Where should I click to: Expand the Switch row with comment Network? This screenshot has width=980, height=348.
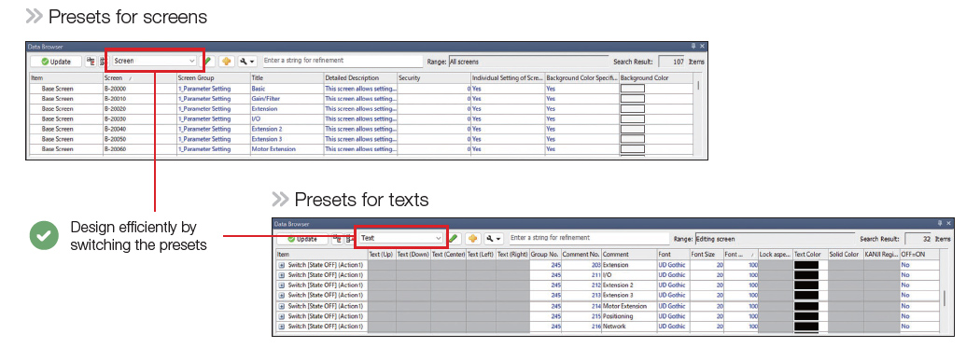(281, 327)
